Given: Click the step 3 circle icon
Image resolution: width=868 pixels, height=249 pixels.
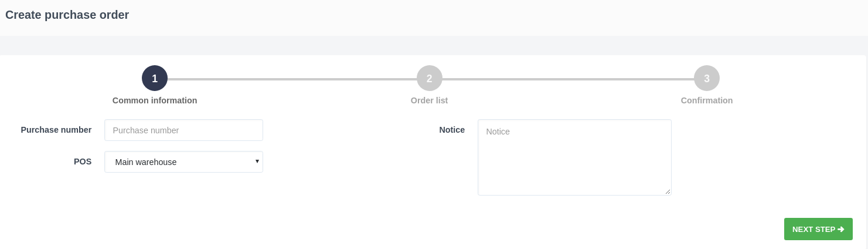Looking at the screenshot, I should pyautogui.click(x=707, y=78).
